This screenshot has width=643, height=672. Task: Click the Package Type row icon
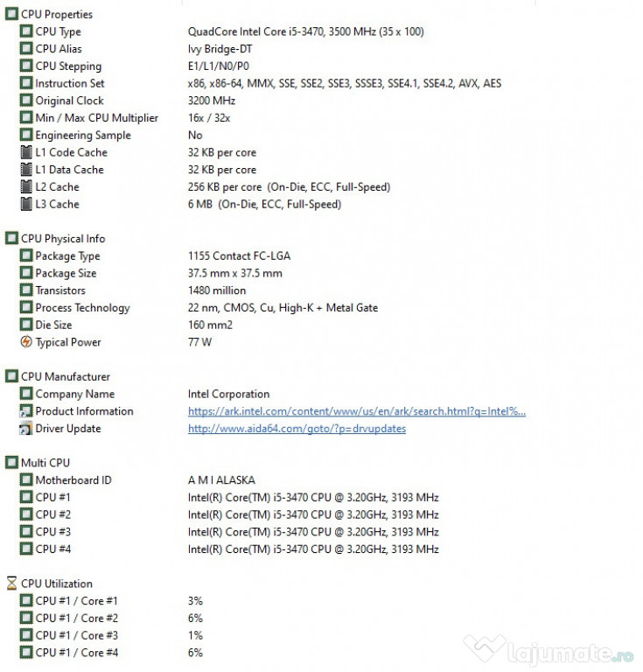pos(26,255)
